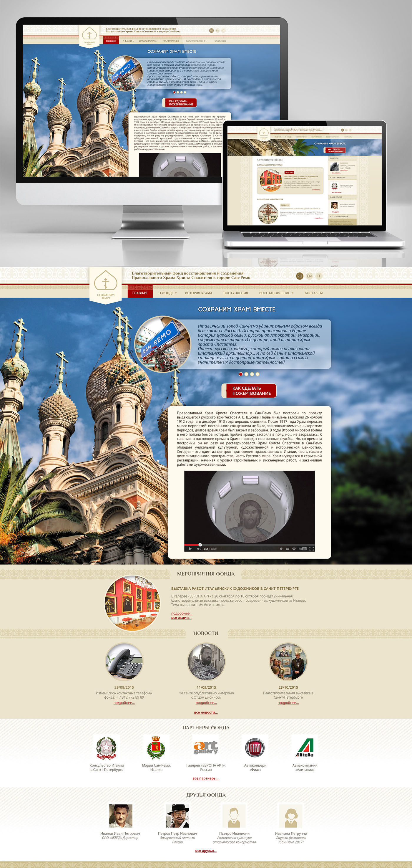Seek the video using the red progress bar
Screen dimensions: 412x868
click(250, 545)
